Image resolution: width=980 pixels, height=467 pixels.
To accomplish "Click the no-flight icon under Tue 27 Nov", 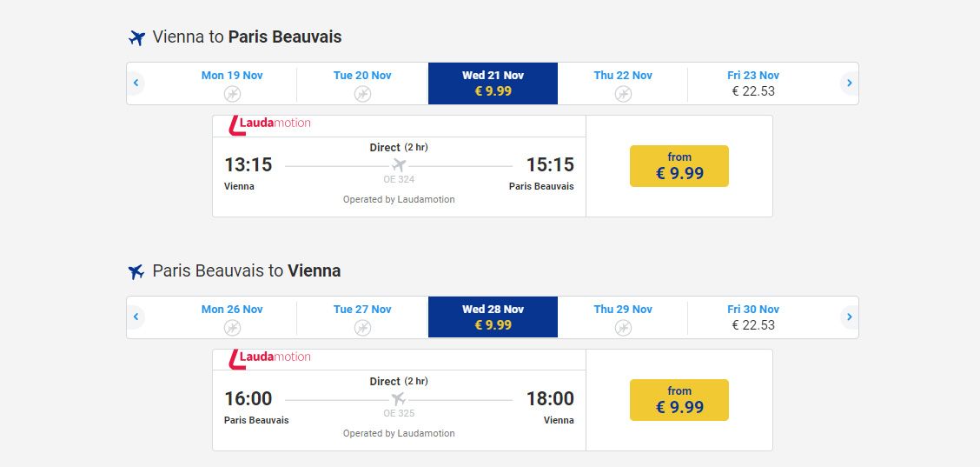I will [x=362, y=328].
